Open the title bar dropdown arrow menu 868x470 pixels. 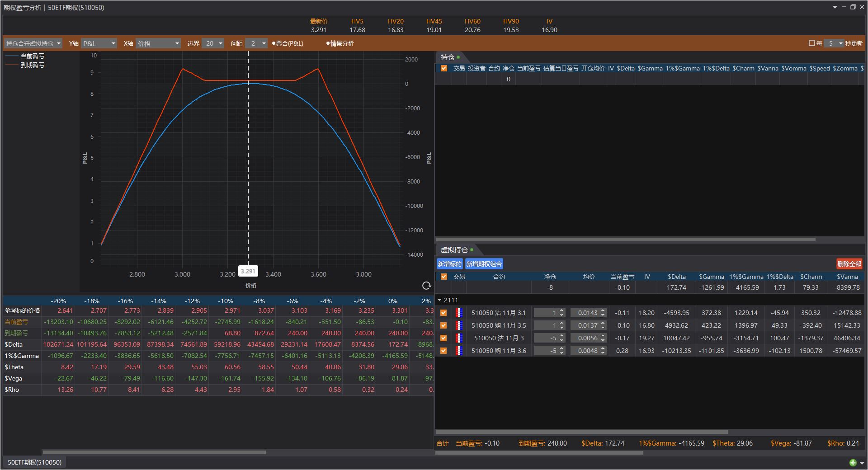[835, 7]
